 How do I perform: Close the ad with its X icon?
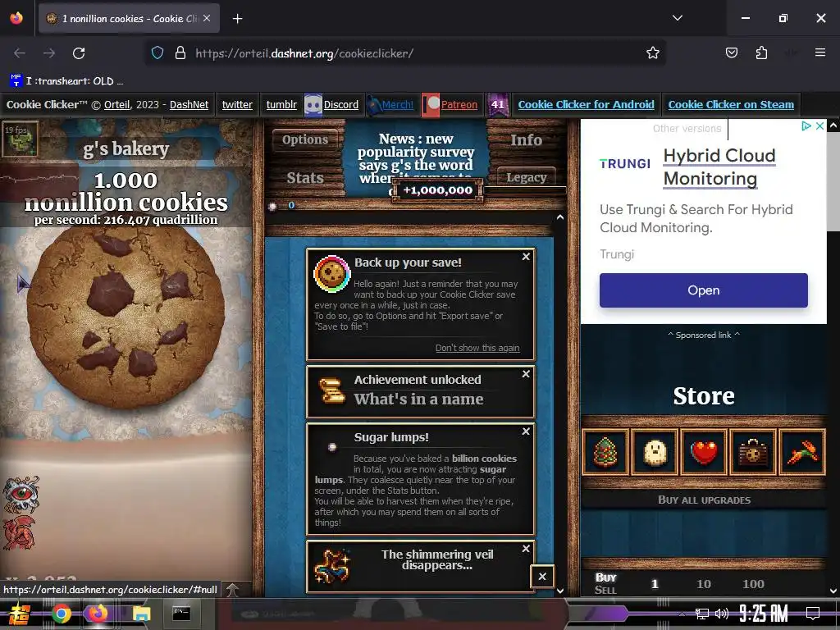pos(819,126)
